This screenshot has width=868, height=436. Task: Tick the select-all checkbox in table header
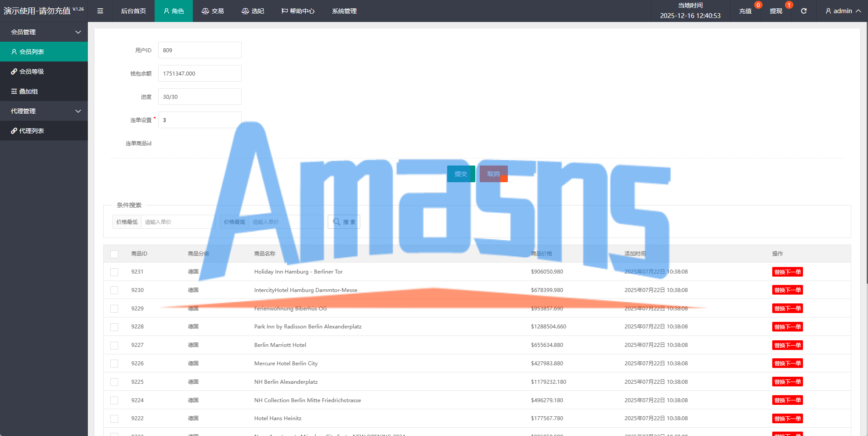click(x=114, y=254)
